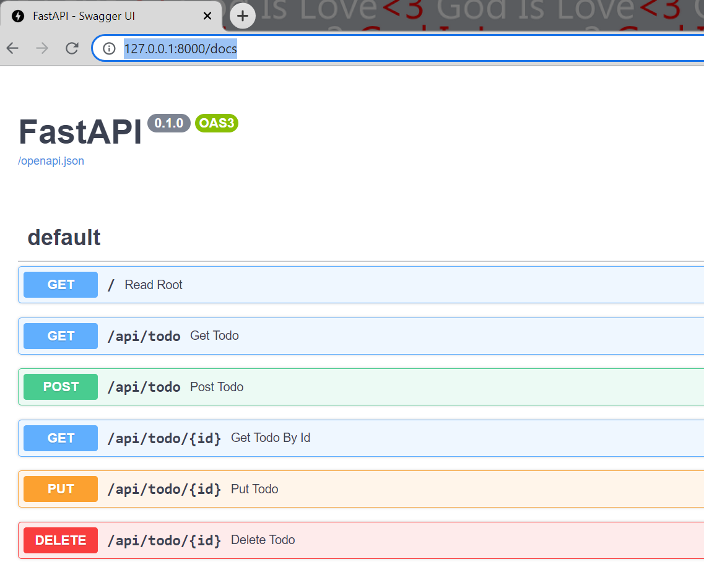Expand the DELETE /api/todo/{id} Delete Todo endpoint

361,540
